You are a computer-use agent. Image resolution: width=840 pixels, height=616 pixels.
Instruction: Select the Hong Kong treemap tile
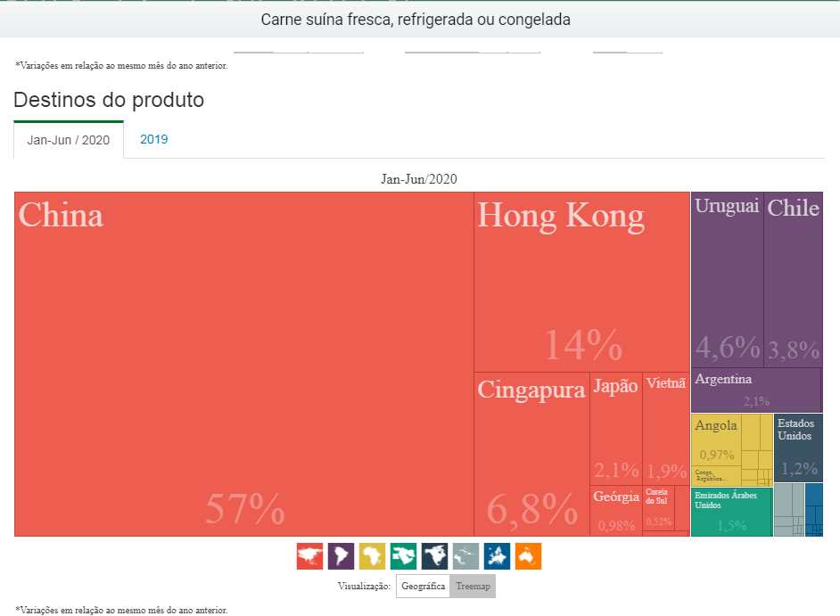581,281
